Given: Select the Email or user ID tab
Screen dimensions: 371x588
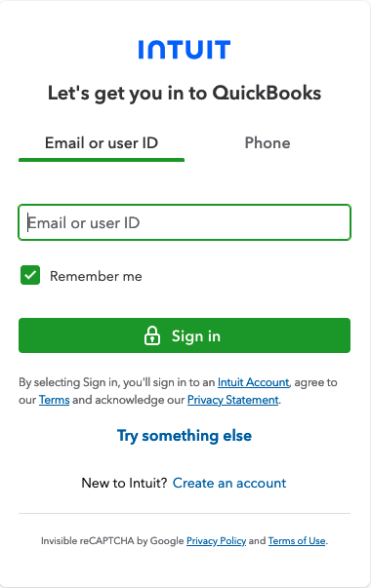Looking at the screenshot, I should pyautogui.click(x=102, y=143).
